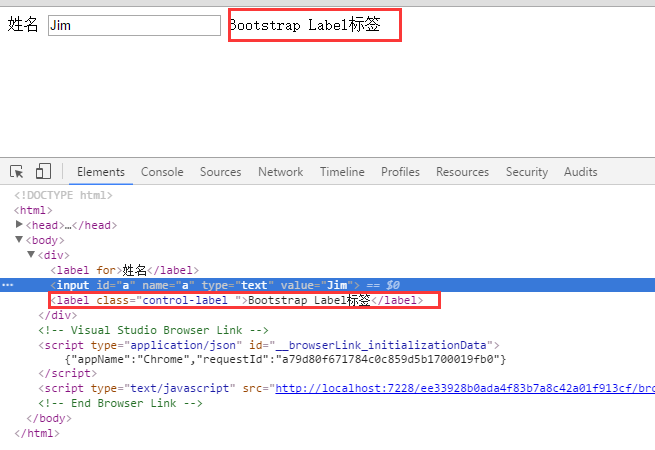This screenshot has height=450, width=655.
Task: Click the text/javascript type attribute value
Action: click(x=180, y=388)
